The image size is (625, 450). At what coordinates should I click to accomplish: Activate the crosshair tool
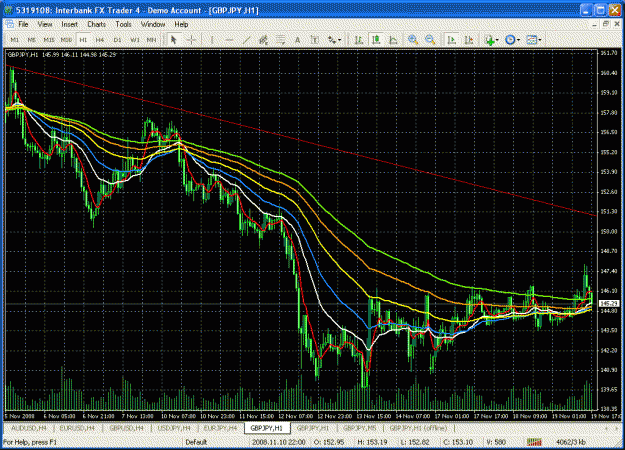[x=191, y=40]
